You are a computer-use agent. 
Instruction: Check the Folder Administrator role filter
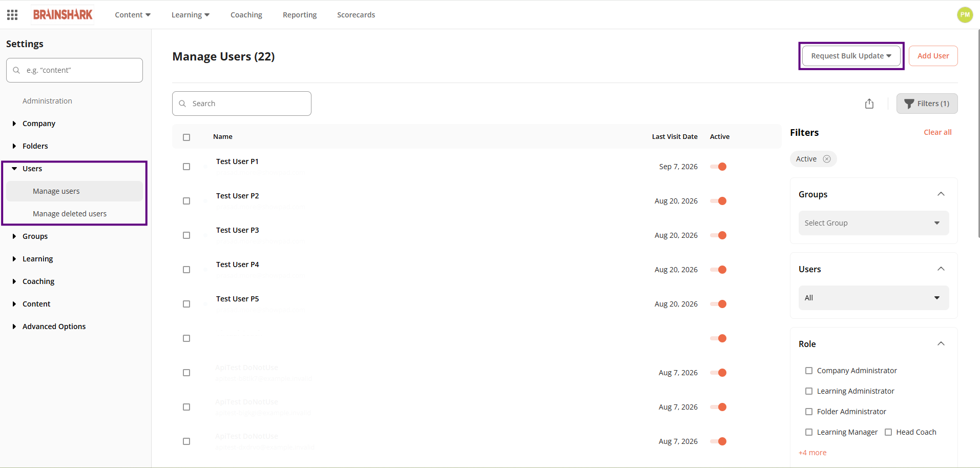tap(809, 412)
